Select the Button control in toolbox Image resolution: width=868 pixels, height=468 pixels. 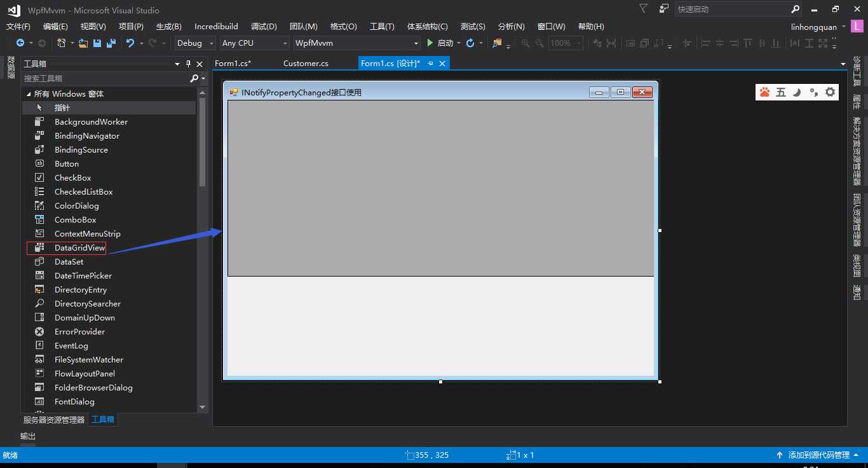(109, 164)
